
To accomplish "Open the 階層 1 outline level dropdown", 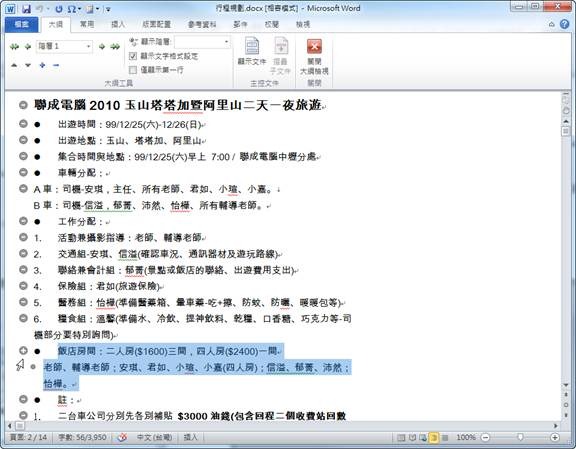I will (89, 47).
